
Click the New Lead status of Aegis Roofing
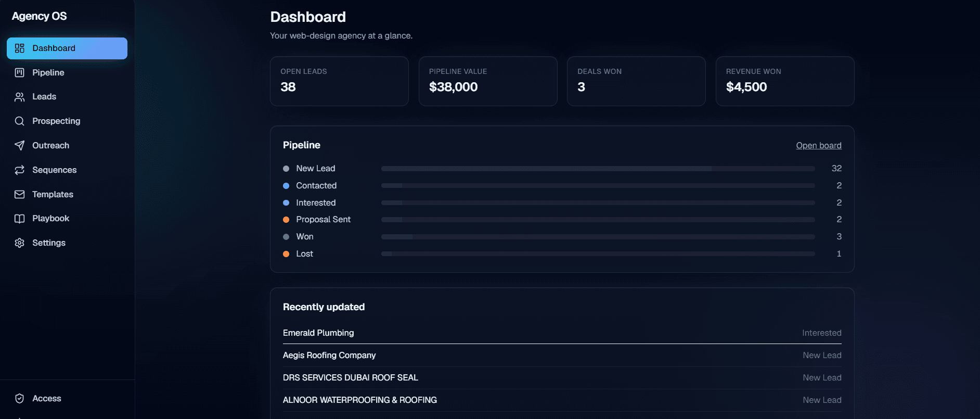coord(822,355)
